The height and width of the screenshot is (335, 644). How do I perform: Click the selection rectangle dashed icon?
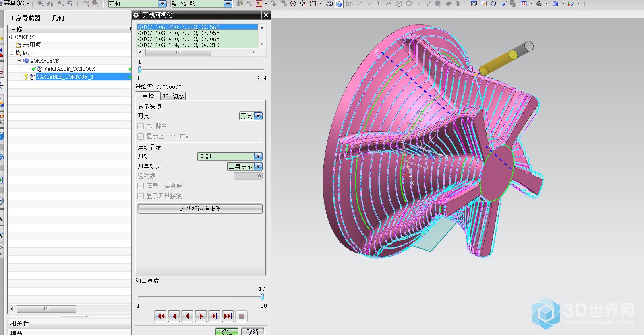point(313,4)
